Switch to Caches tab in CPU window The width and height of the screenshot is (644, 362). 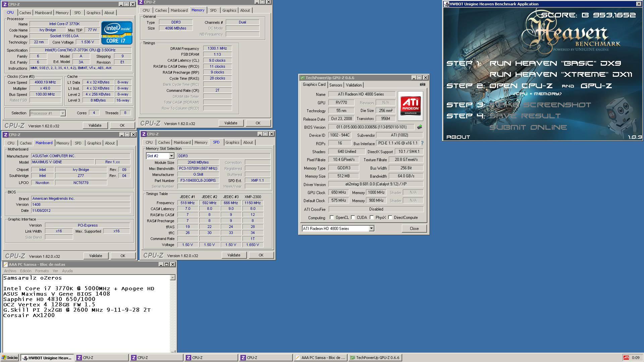point(25,13)
